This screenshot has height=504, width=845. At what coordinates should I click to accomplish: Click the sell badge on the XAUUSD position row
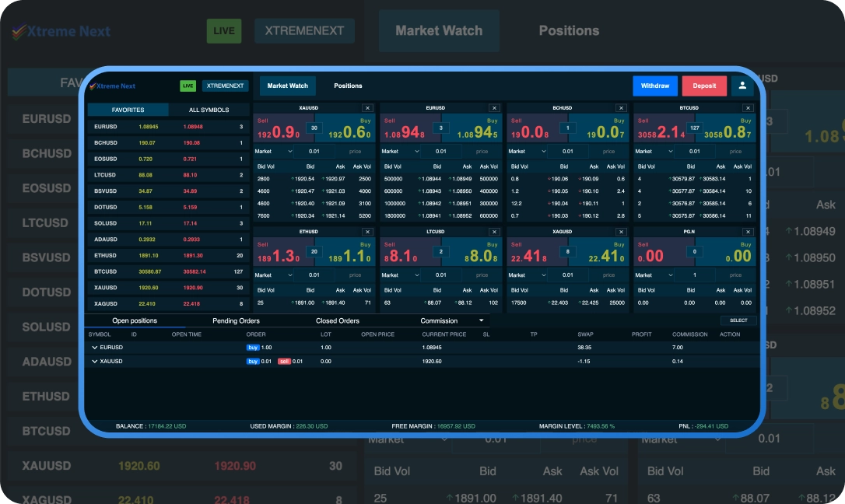[x=283, y=361]
